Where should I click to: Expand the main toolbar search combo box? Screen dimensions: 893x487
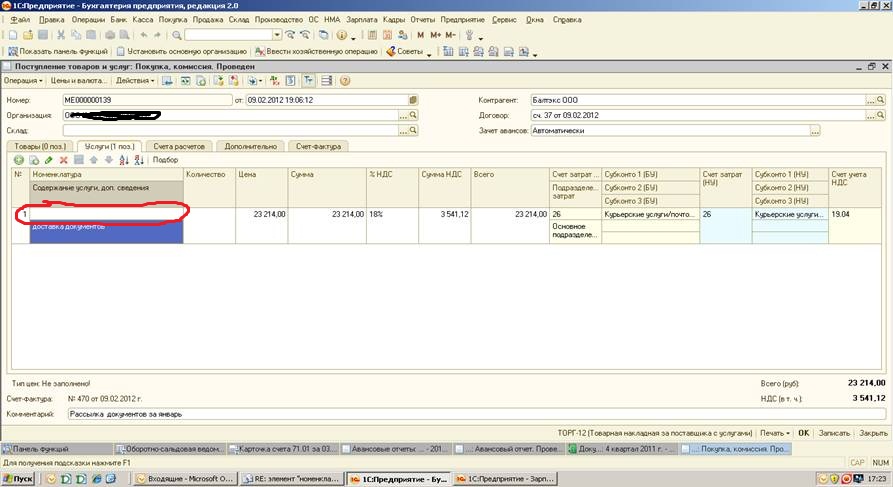277,35
